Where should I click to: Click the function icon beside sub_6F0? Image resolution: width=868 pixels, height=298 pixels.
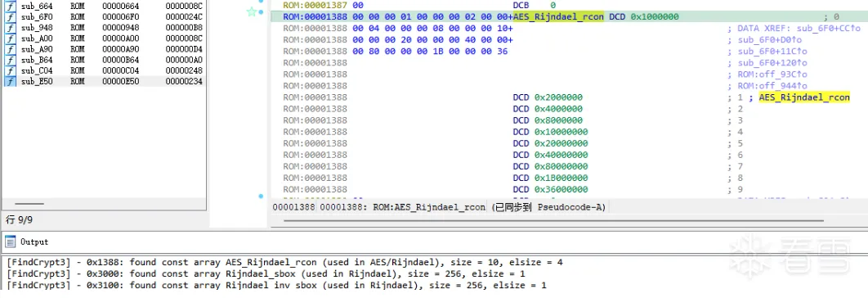[x=10, y=16]
